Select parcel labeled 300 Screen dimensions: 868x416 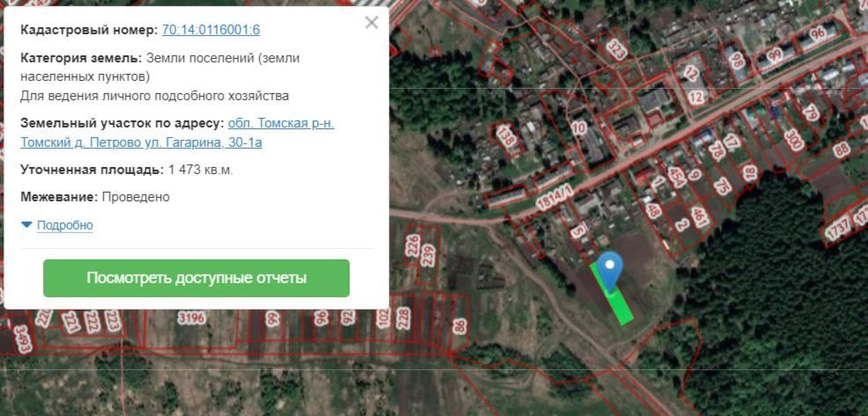(x=793, y=139)
